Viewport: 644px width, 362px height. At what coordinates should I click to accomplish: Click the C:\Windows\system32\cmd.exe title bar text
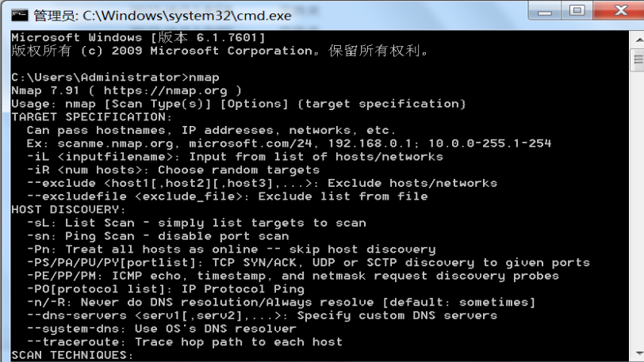click(x=187, y=16)
